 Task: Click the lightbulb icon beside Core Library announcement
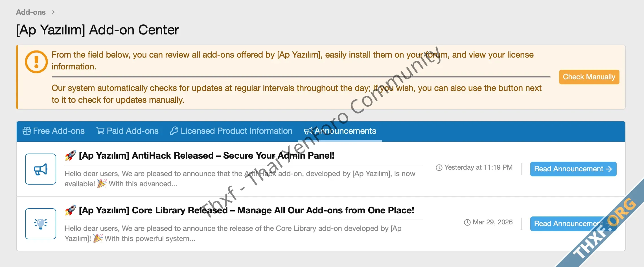pos(41,224)
